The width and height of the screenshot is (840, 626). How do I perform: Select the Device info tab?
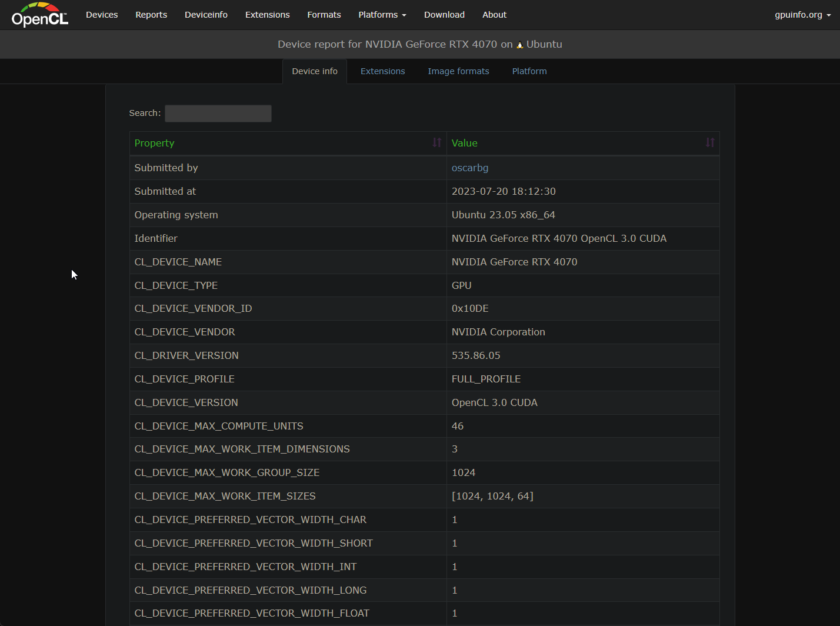315,71
